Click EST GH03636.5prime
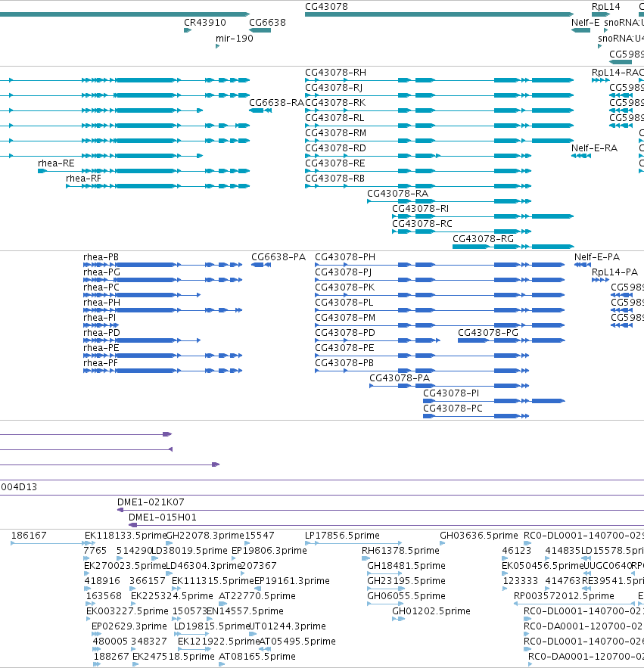This screenshot has height=668, width=644. (x=443, y=543)
